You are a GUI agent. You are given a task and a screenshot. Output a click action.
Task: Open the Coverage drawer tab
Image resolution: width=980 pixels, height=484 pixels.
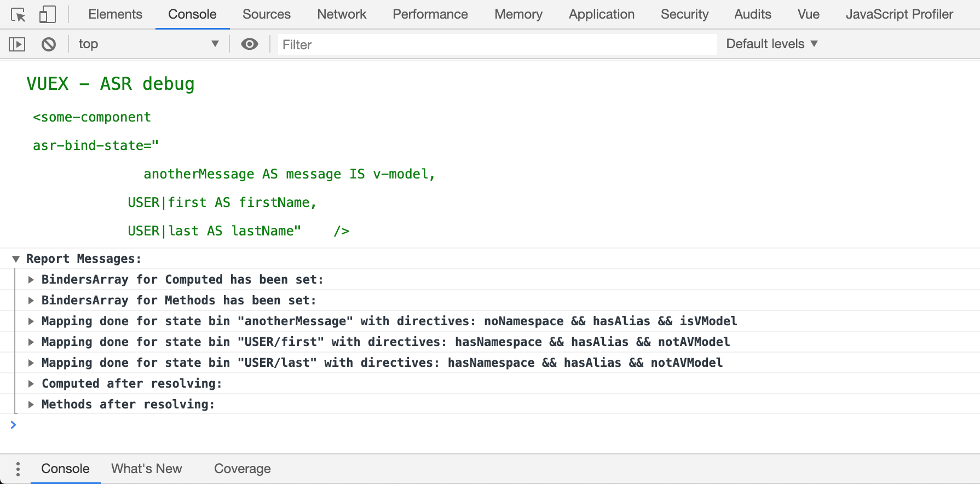pos(243,469)
